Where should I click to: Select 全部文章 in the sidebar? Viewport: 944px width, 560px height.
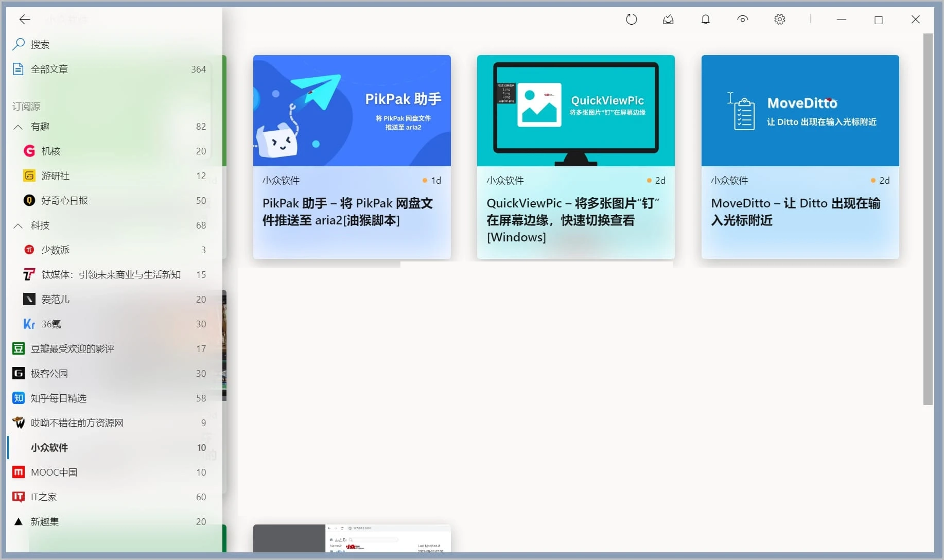49,69
